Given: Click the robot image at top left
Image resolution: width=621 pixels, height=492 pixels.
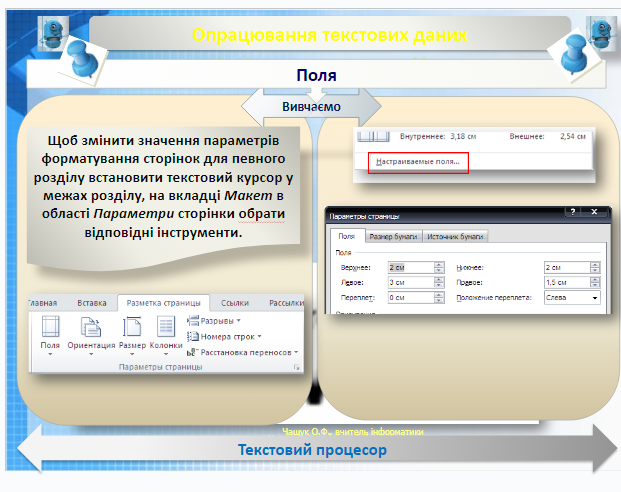Looking at the screenshot, I should 53,34.
